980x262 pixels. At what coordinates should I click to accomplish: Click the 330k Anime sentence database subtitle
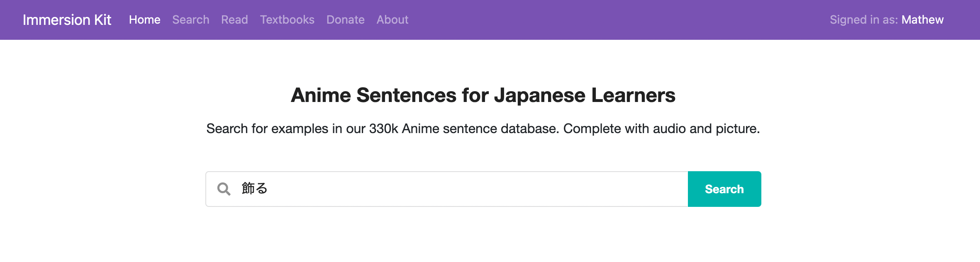[x=483, y=129]
